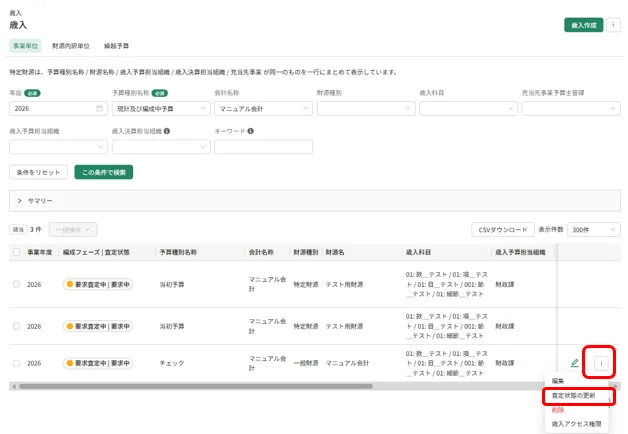Switch to the 財源内訳単位 tab
Screen dimensions: 628x434
point(71,46)
